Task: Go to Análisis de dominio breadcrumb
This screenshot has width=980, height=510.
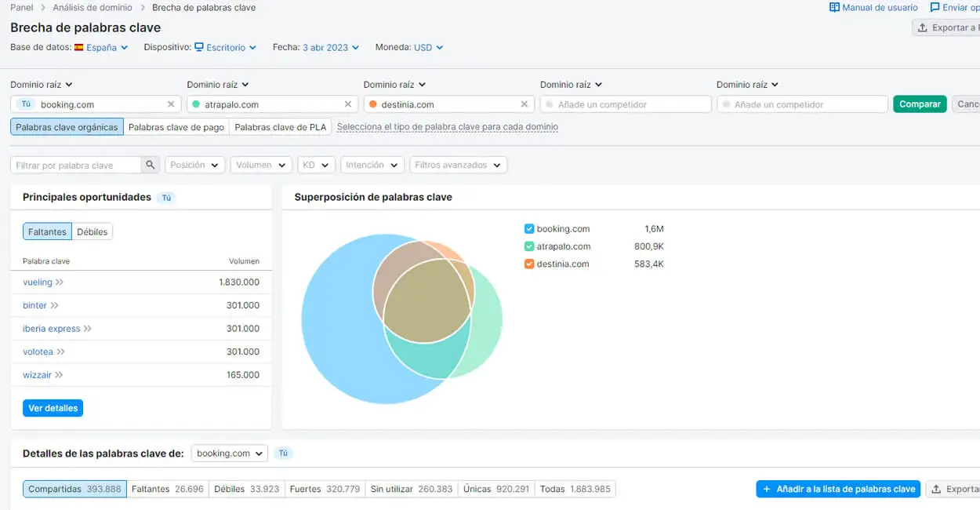Action: pyautogui.click(x=93, y=8)
